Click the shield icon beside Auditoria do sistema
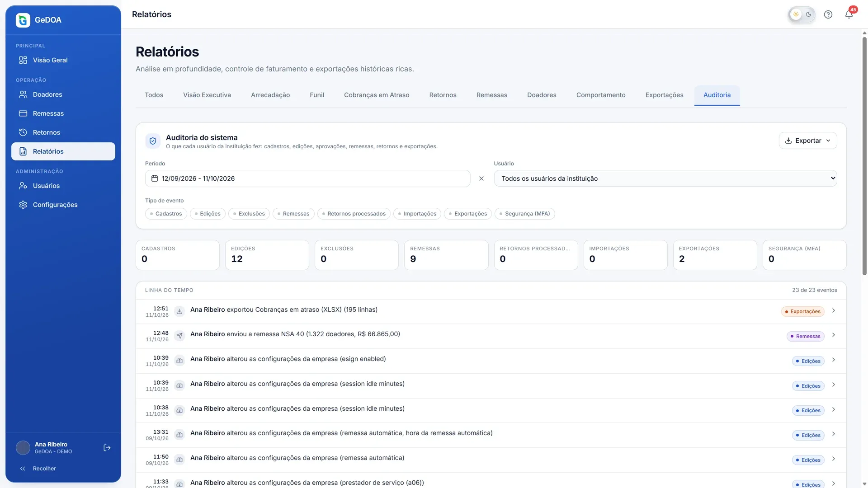This screenshot has height=488, width=868. pos(153,141)
